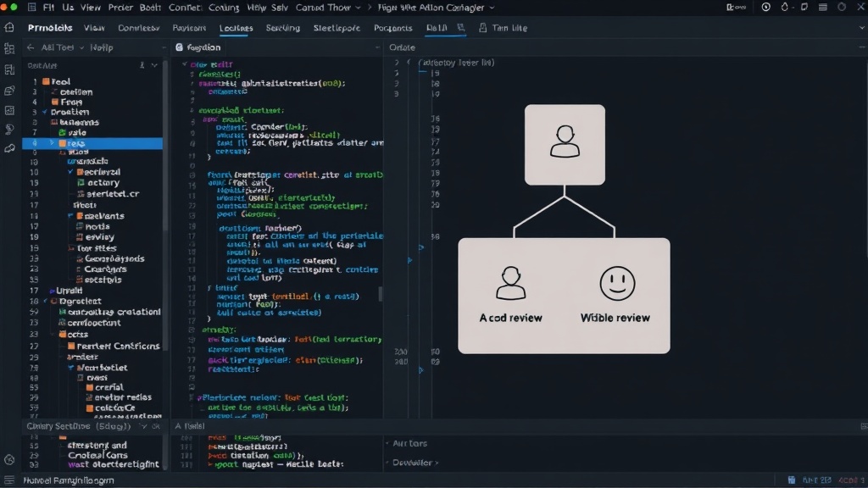Click the document icon left of the Fit menu
This screenshot has height=488, width=868.
(31, 7)
